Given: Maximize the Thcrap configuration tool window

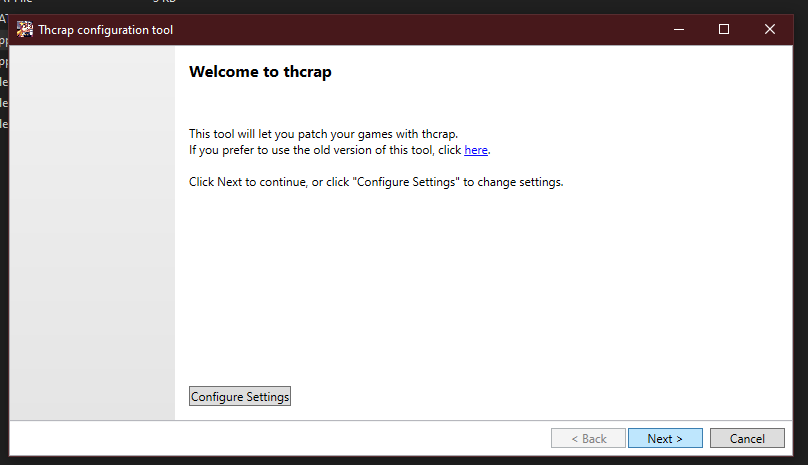Looking at the screenshot, I should (723, 29).
